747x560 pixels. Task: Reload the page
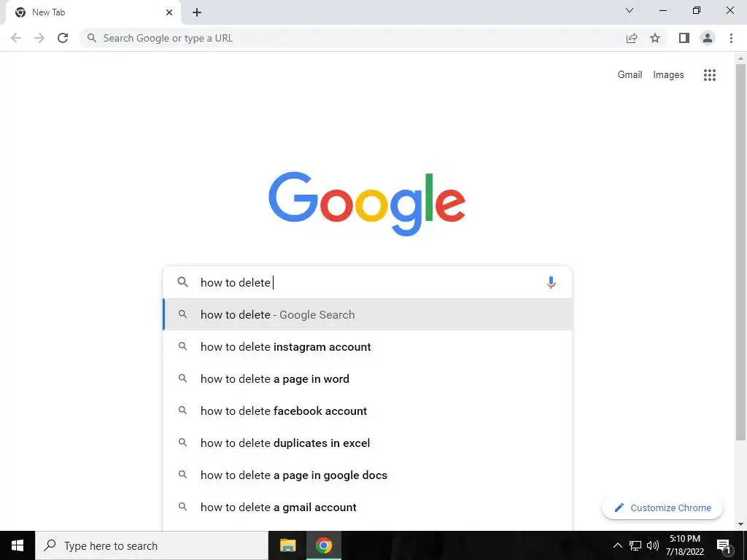point(63,38)
